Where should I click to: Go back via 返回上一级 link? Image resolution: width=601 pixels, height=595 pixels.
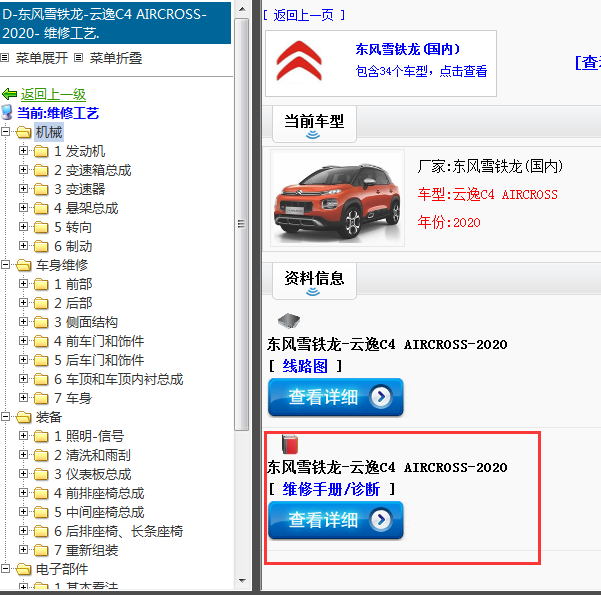point(53,94)
